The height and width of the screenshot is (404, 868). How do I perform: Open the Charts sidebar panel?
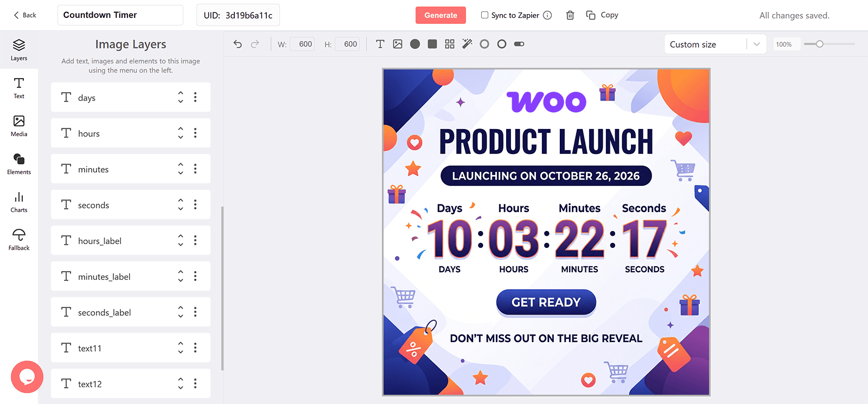[x=19, y=202]
